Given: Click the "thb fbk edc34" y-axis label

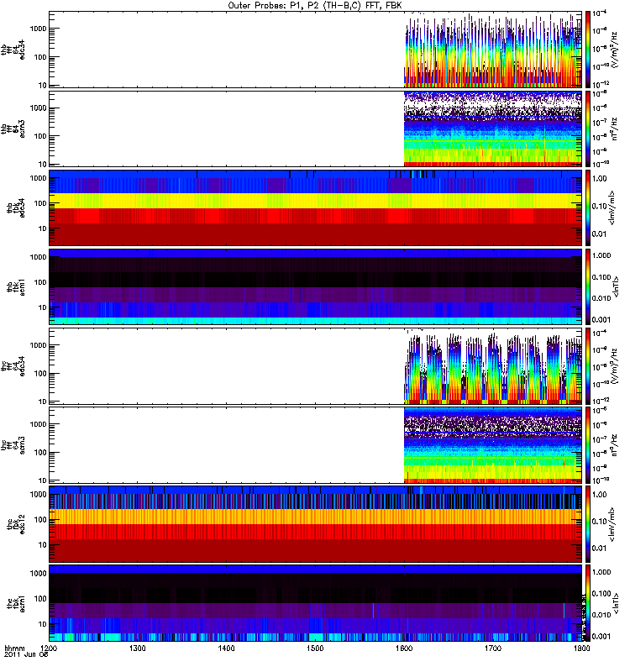Looking at the screenshot, I should (15, 207).
